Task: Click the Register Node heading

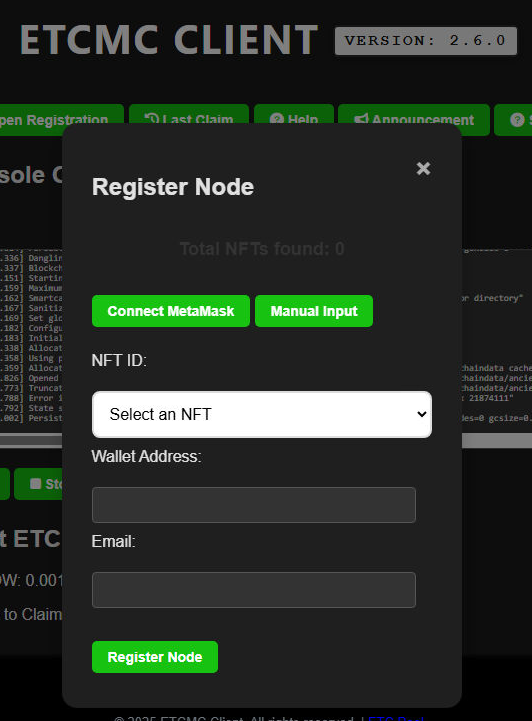Action: coord(173,187)
